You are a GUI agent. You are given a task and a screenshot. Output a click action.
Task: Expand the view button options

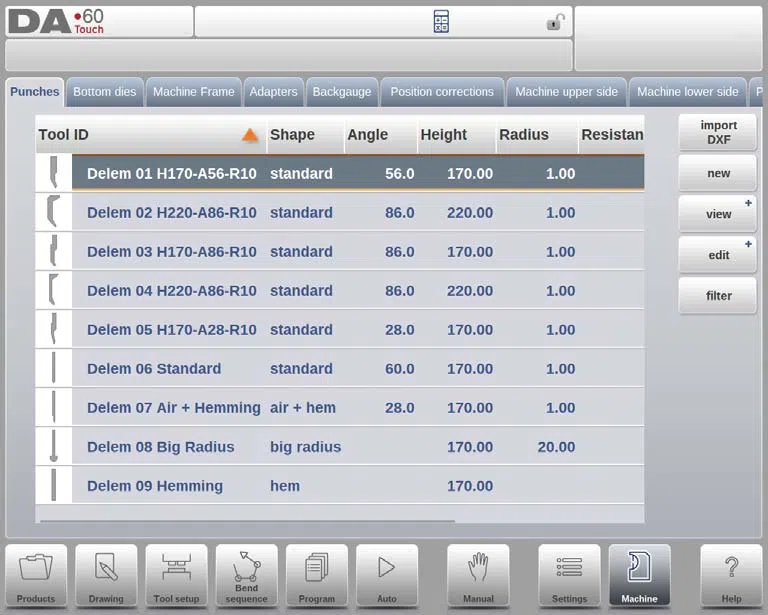[x=748, y=203]
